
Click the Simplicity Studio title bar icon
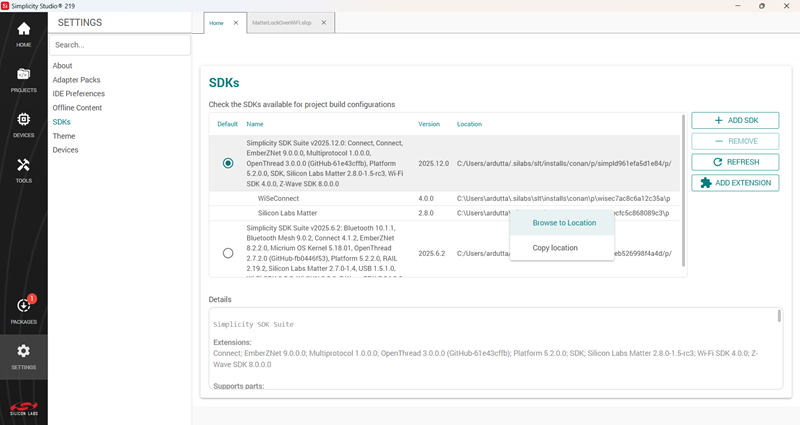(5, 6)
